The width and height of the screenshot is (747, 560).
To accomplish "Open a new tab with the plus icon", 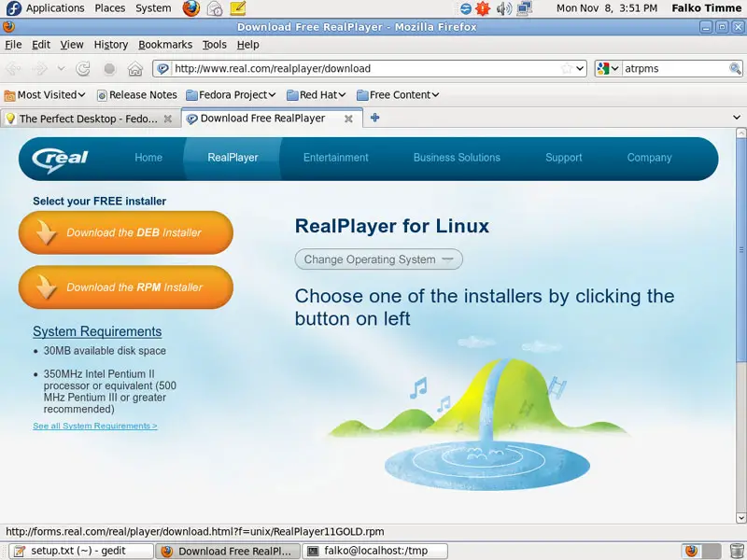I will click(375, 118).
